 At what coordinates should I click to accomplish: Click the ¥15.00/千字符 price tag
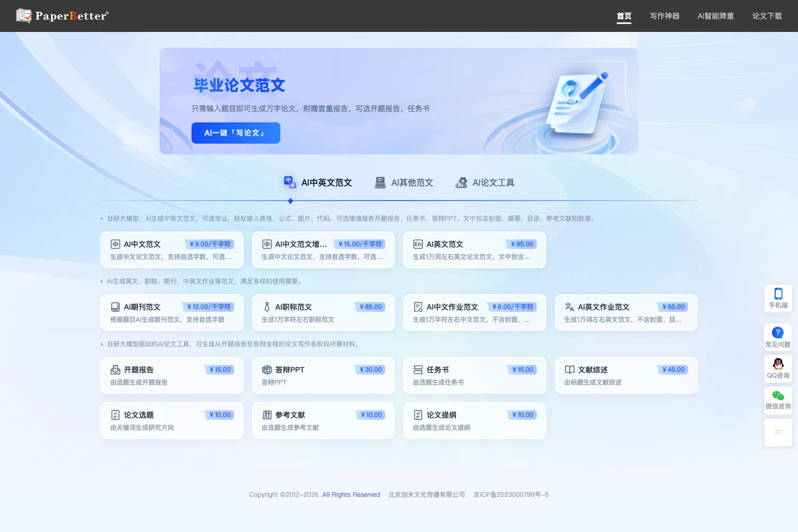360,244
